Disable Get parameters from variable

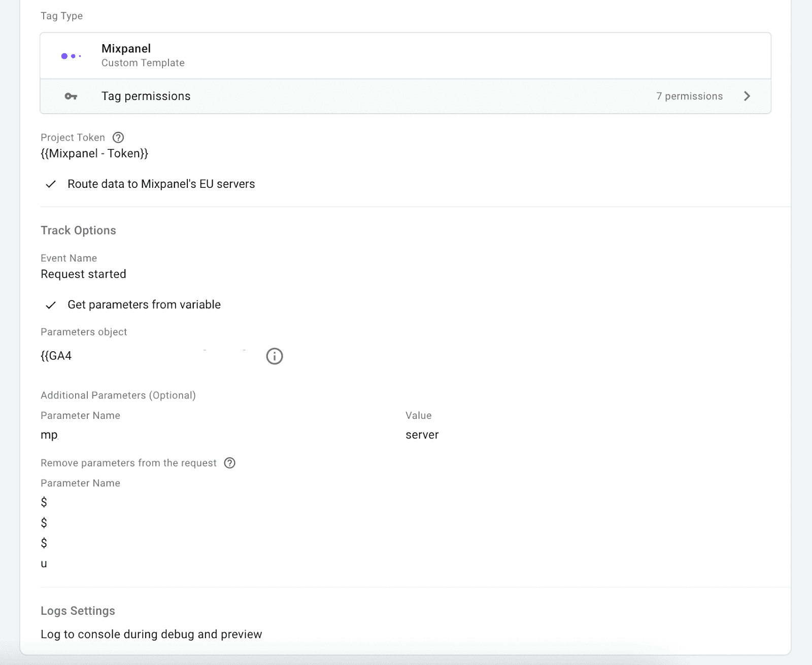click(x=50, y=305)
